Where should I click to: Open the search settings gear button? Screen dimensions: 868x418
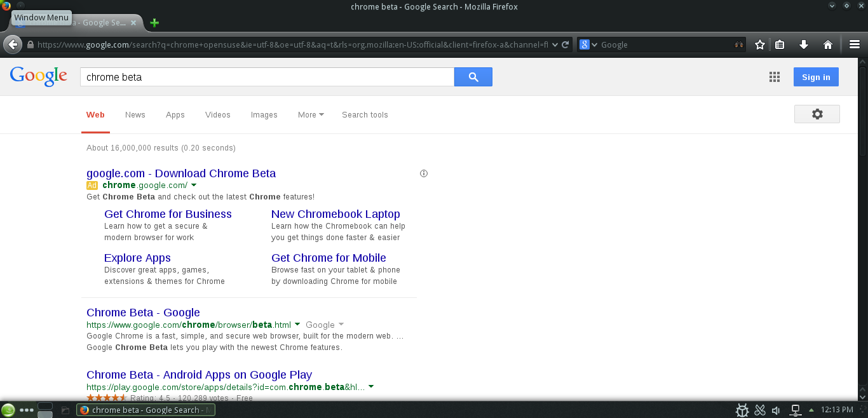tap(817, 114)
